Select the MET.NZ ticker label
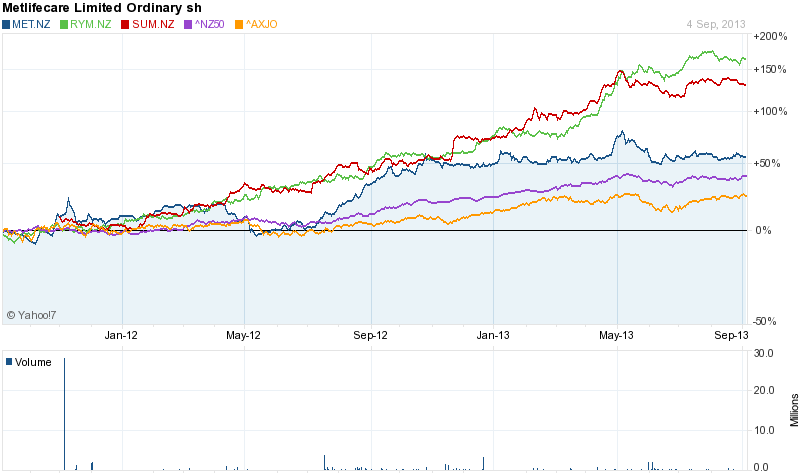 coord(31,23)
